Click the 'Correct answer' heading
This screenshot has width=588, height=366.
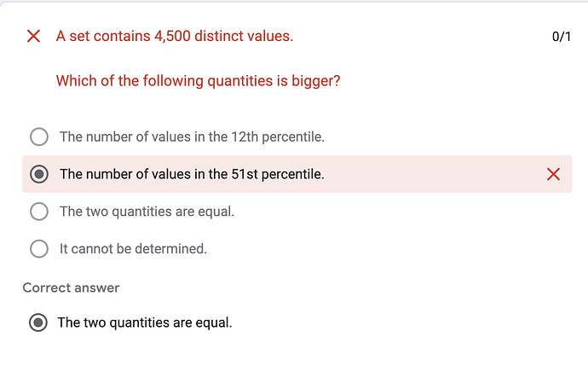point(71,288)
